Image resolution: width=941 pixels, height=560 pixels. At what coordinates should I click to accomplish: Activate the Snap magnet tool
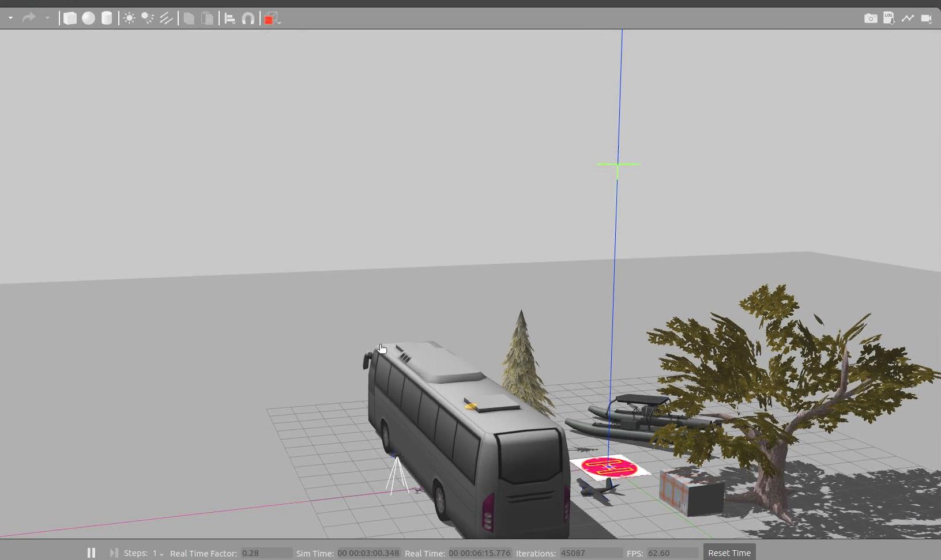click(x=248, y=18)
